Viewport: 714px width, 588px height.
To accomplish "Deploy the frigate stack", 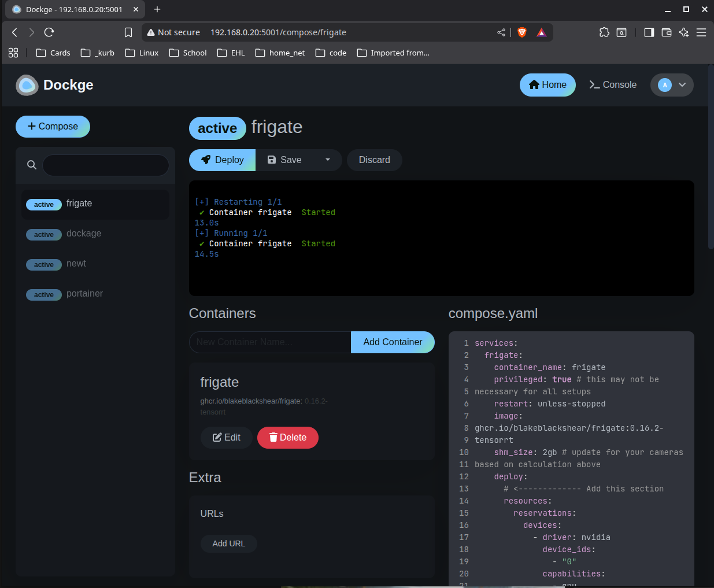I will pyautogui.click(x=223, y=160).
